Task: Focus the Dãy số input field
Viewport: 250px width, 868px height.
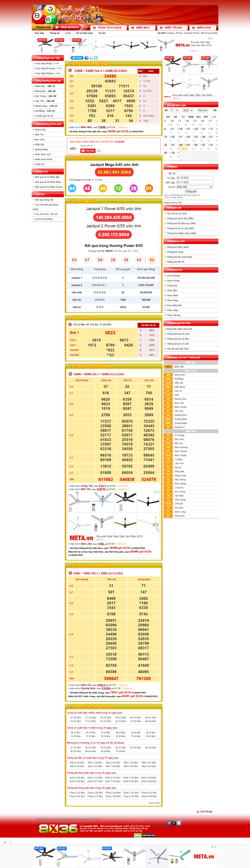Action: coord(195,173)
